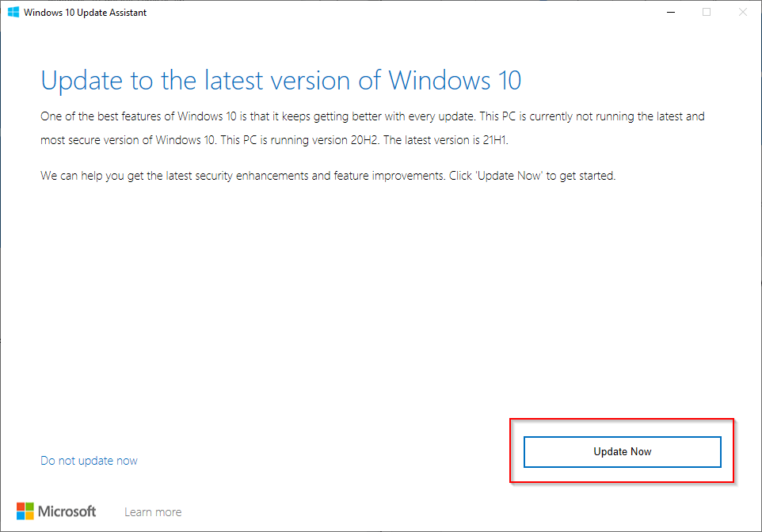This screenshot has height=532, width=762.
Task: Click the Update Now button
Action: tap(622, 451)
